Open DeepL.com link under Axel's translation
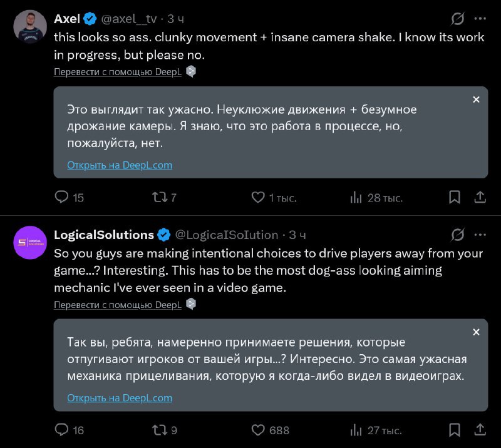Viewport: 501px width, 448px height. 120,165
